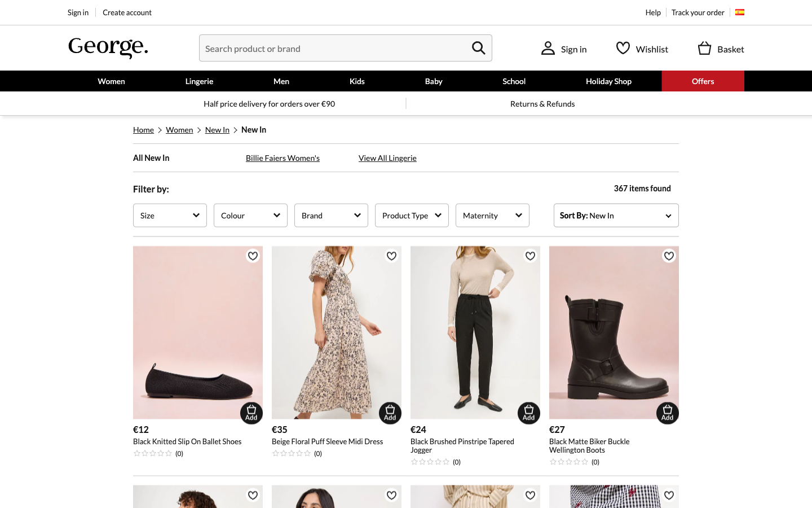Expand the Colour filter

coord(250,215)
